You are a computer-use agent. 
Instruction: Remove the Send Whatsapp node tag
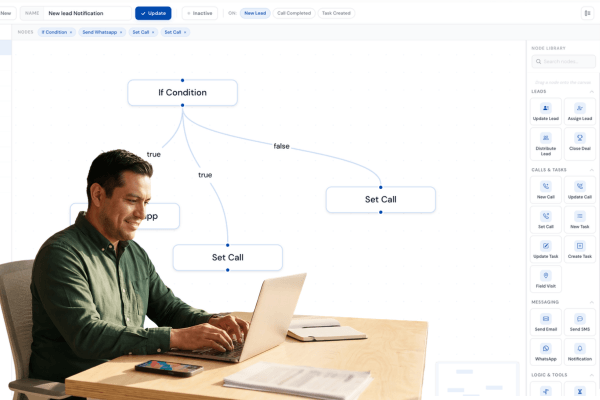[121, 32]
